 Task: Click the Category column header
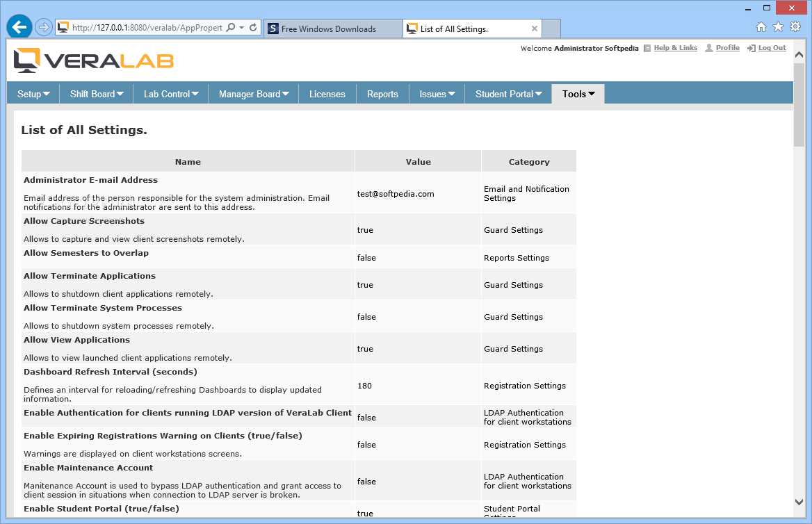[529, 161]
